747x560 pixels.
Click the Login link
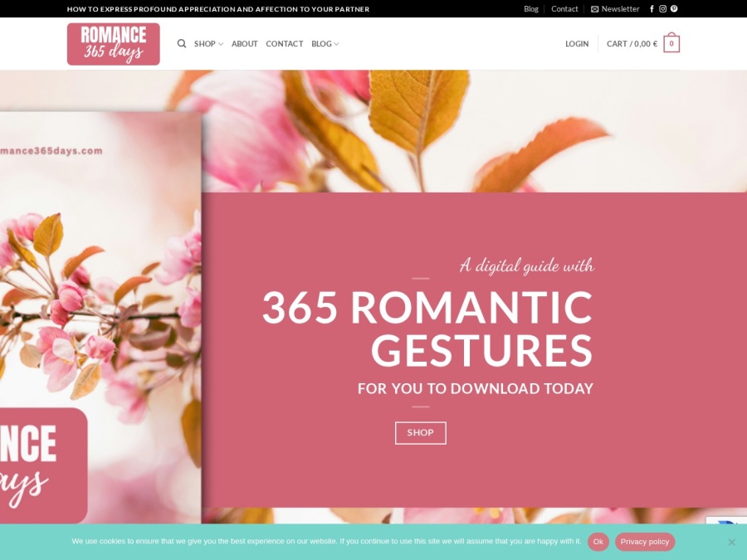pyautogui.click(x=577, y=44)
